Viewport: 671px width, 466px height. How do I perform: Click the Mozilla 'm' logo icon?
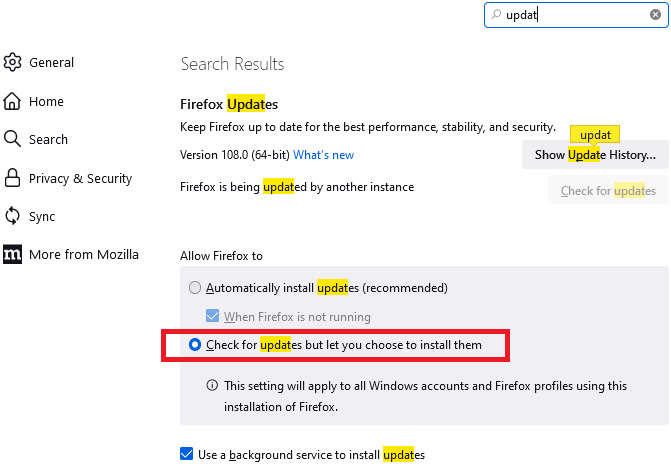pos(13,254)
